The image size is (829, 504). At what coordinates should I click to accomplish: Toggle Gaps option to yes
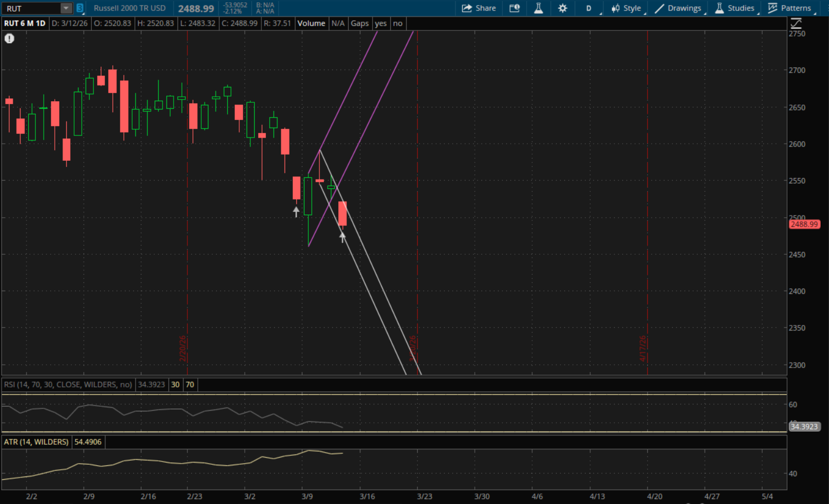click(380, 23)
